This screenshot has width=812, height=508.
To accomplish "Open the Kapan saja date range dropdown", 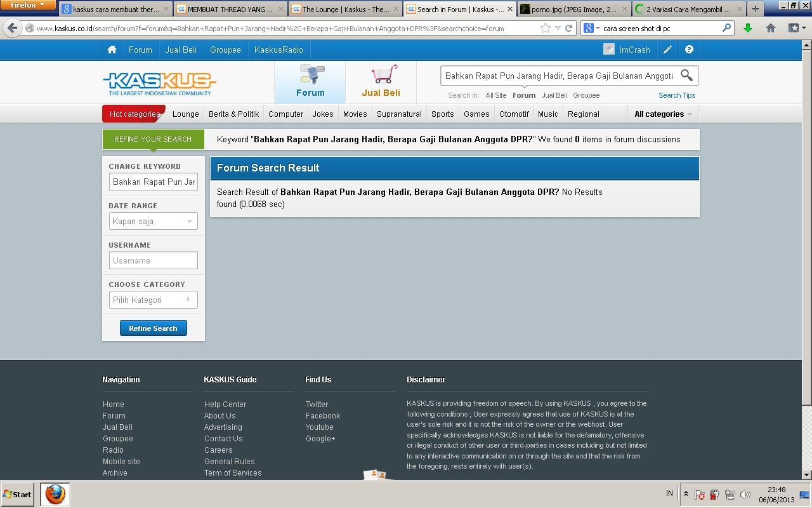I will [153, 221].
